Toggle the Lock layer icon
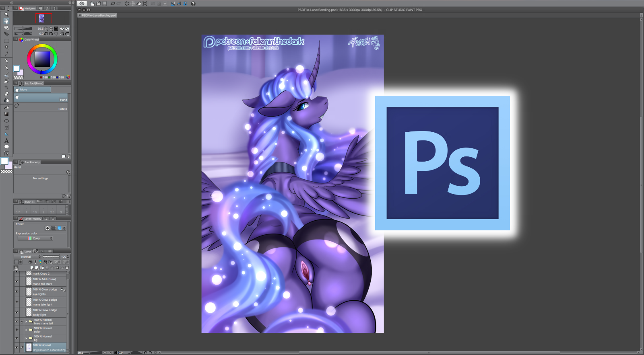 pos(45,262)
